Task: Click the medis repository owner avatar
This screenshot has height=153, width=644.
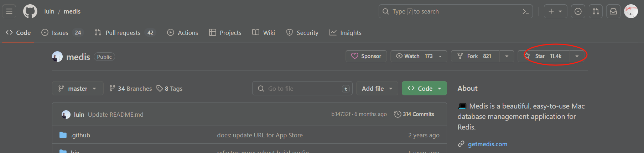Action: point(57,57)
